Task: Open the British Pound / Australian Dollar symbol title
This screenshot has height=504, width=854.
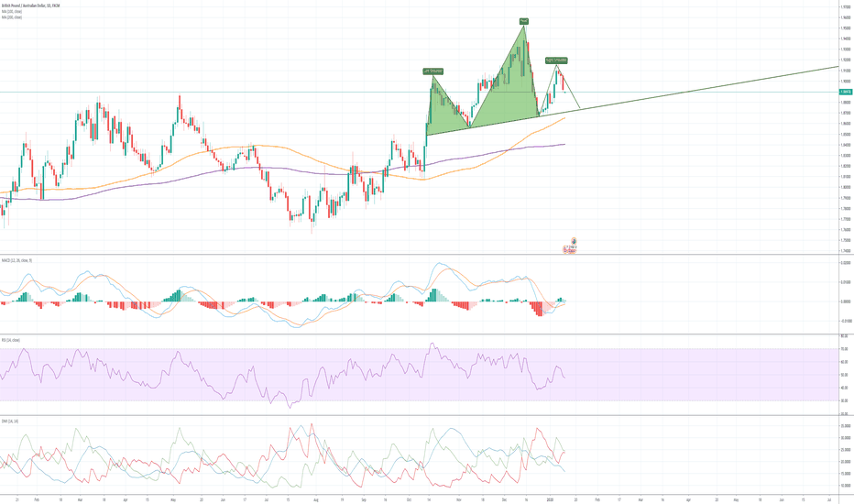Action: 31,5
